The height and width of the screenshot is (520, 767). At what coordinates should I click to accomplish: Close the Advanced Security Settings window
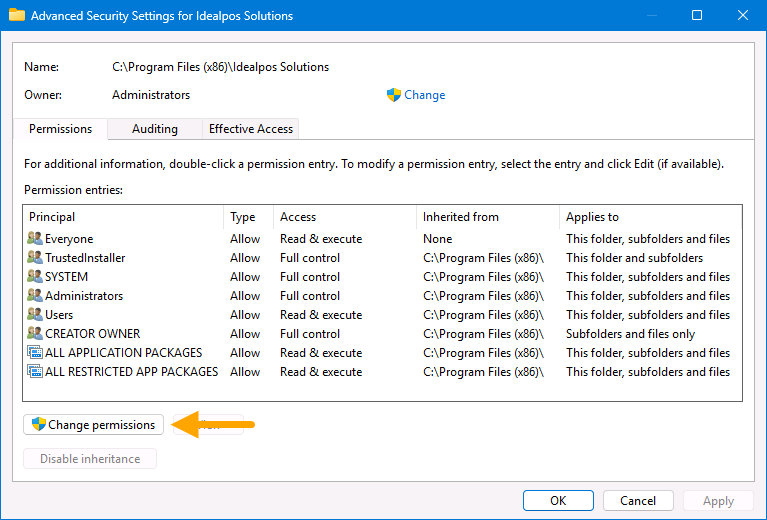[x=743, y=15]
